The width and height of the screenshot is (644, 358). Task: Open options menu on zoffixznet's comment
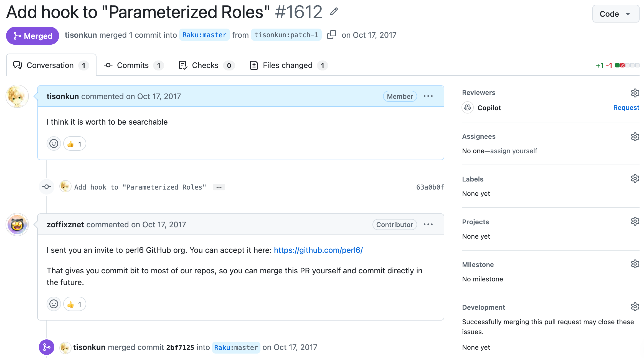428,225
